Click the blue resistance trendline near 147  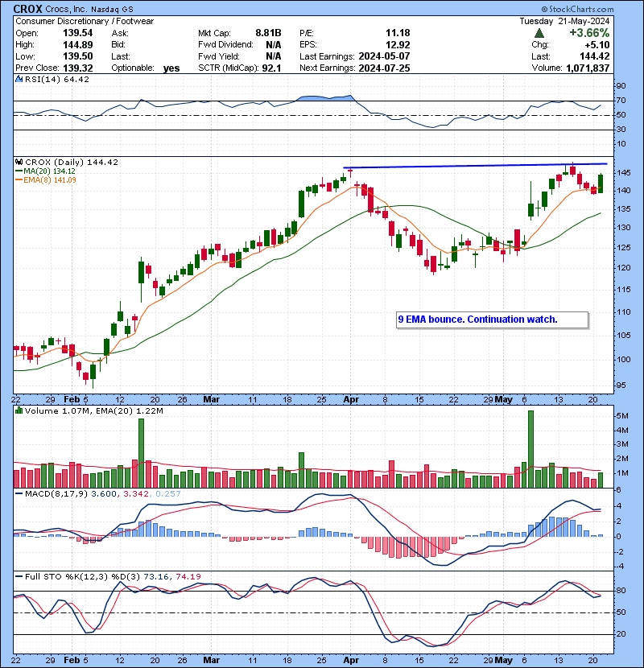click(x=475, y=165)
